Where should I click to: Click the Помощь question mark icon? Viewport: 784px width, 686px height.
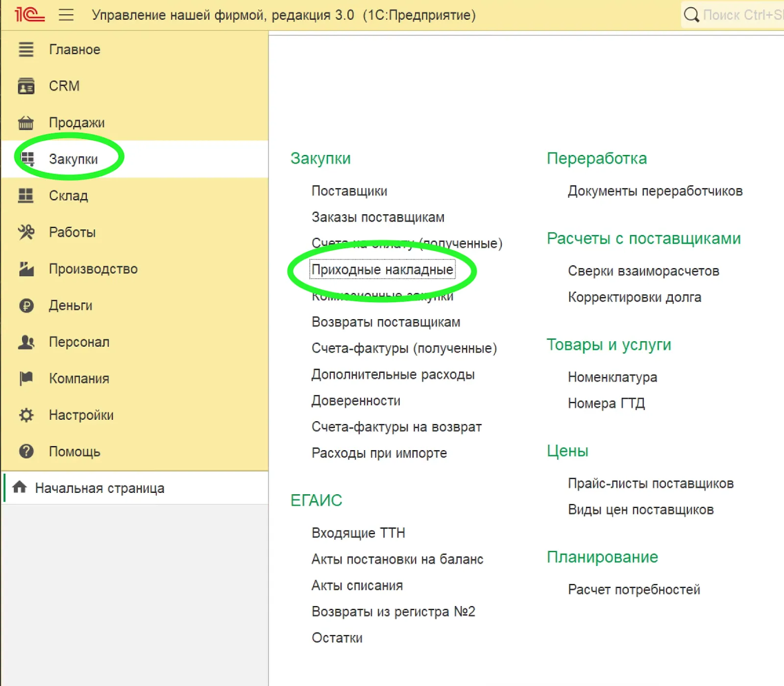pos(26,452)
